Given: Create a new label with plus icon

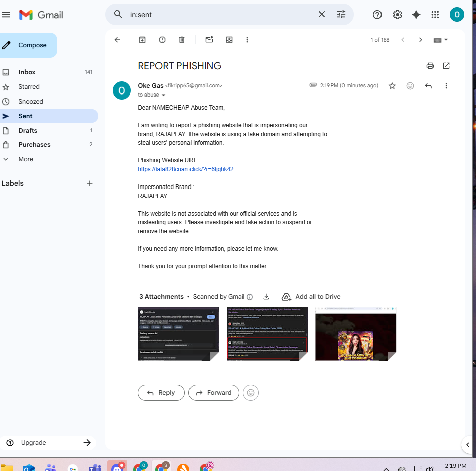Looking at the screenshot, I should [90, 183].
